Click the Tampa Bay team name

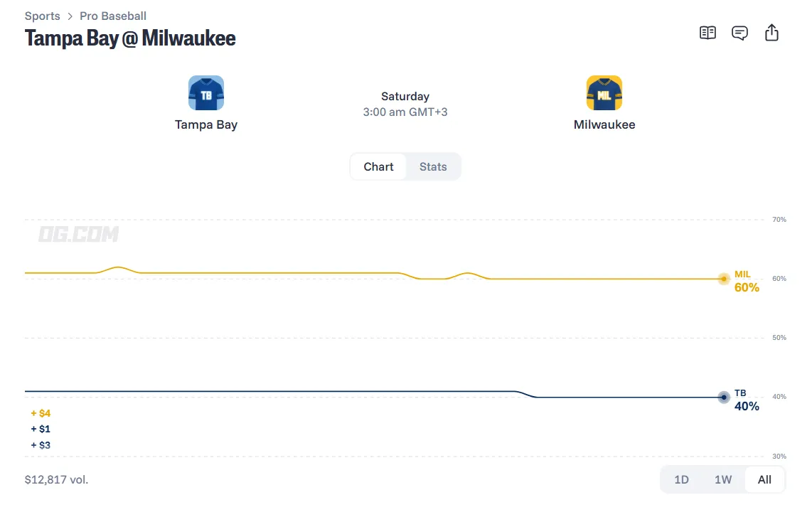point(206,125)
